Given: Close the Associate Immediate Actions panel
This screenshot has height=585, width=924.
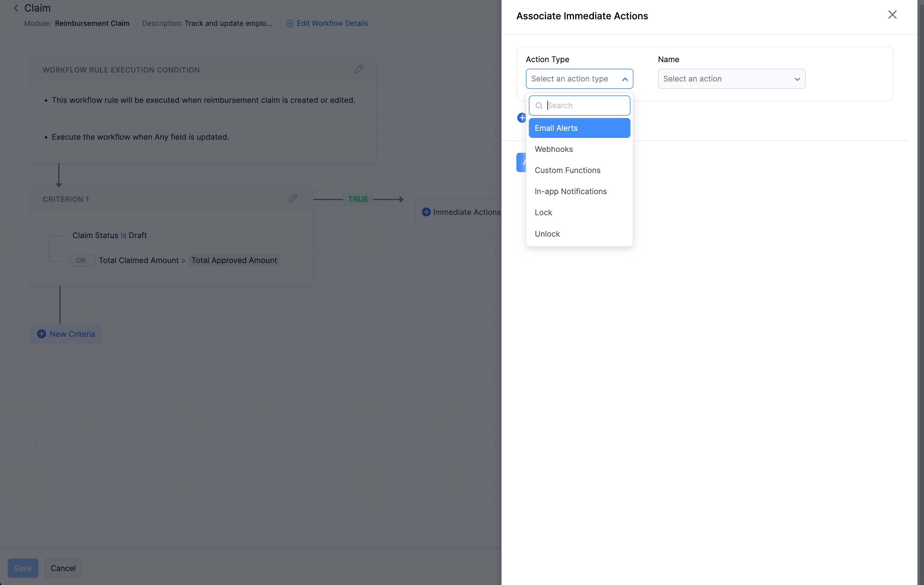Looking at the screenshot, I should tap(892, 15).
